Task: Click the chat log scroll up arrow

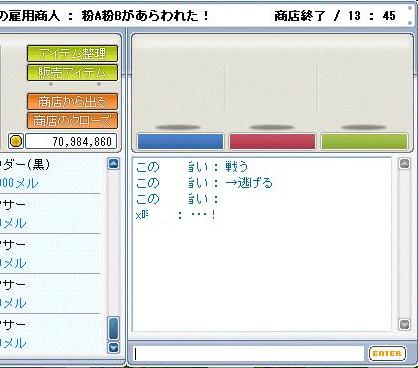Action: [x=404, y=164]
